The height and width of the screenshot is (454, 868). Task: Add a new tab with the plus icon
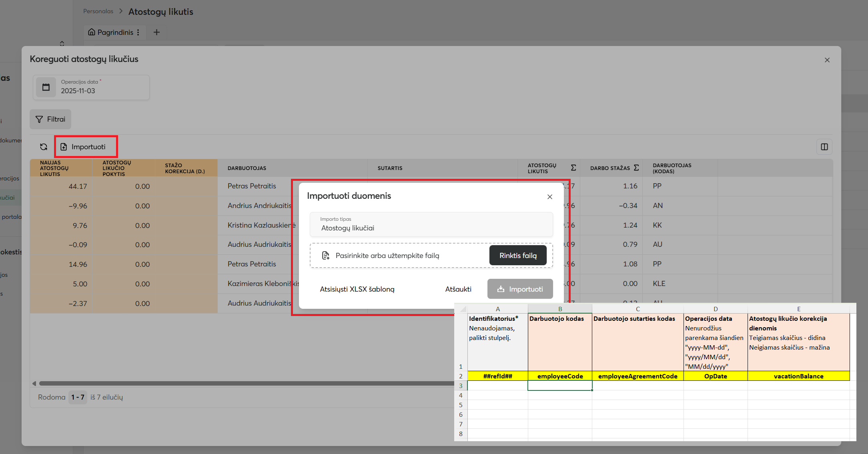click(x=156, y=32)
